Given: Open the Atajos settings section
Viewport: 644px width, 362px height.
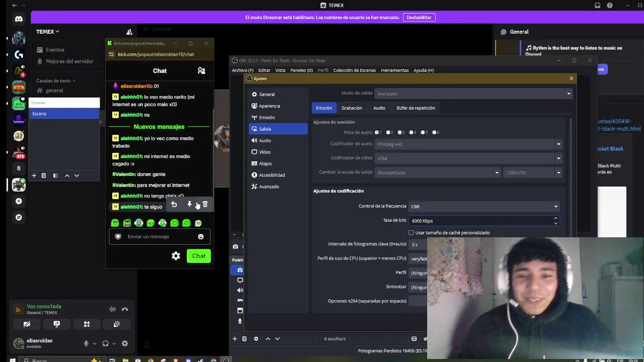Looking at the screenshot, I should [x=278, y=163].
